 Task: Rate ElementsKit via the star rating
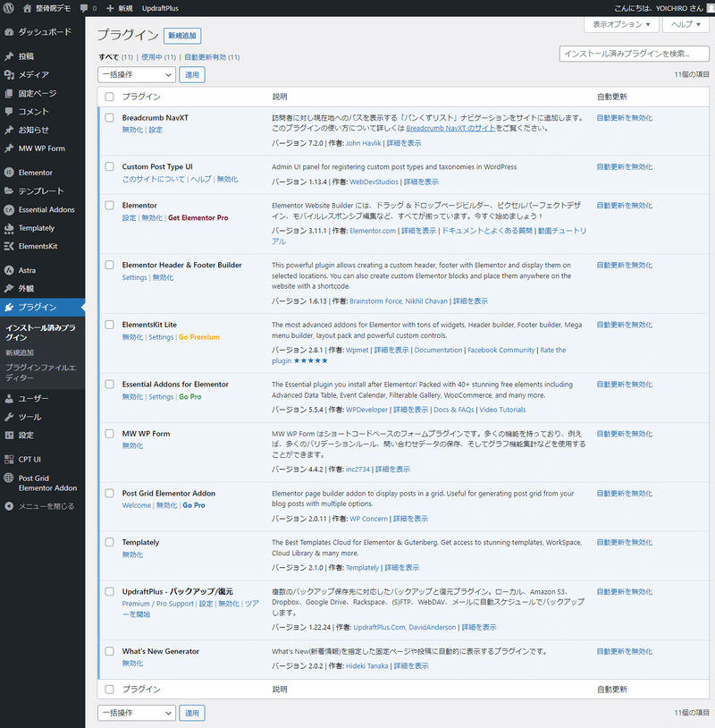point(310,360)
